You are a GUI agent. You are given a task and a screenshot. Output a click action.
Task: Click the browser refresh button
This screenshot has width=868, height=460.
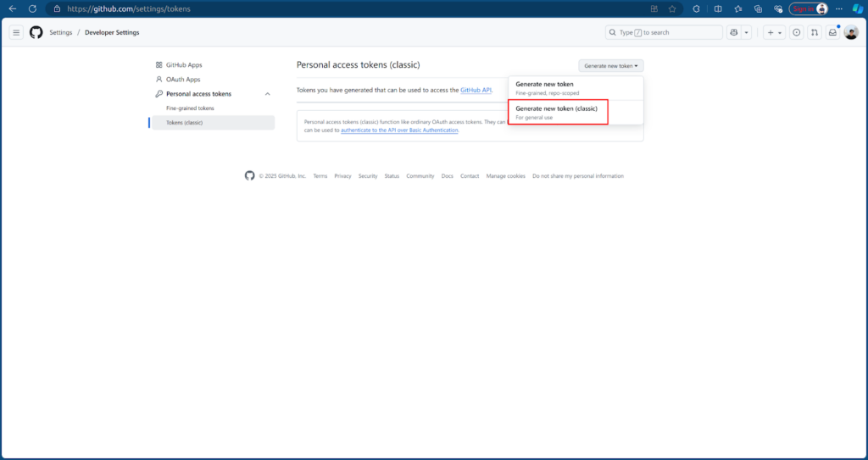[x=32, y=8]
